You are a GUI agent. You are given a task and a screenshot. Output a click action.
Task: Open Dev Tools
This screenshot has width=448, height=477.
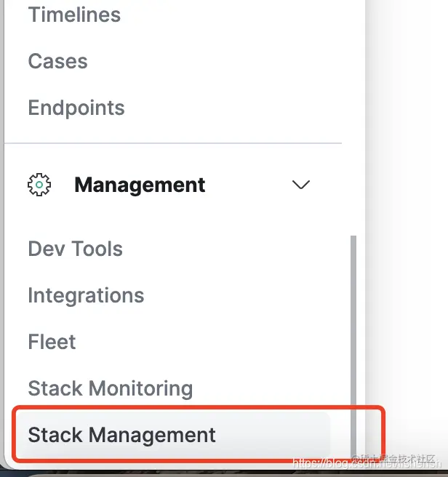[x=75, y=249]
